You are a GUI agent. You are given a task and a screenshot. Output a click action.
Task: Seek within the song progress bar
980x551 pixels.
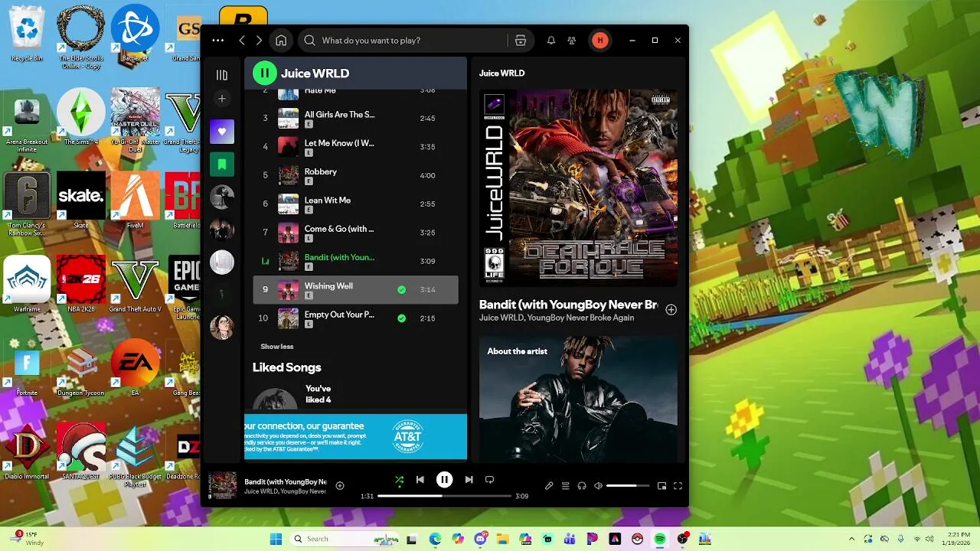tap(444, 496)
